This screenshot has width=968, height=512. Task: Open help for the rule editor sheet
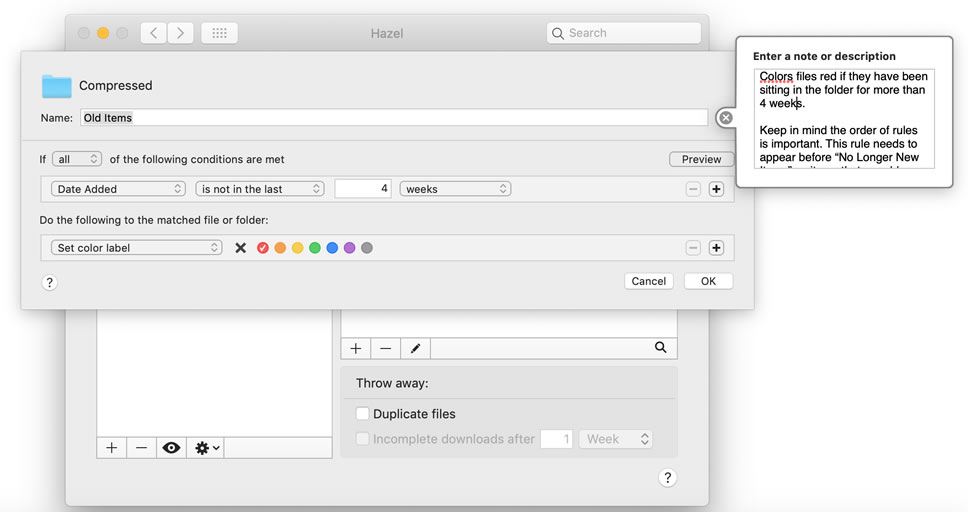(x=49, y=282)
